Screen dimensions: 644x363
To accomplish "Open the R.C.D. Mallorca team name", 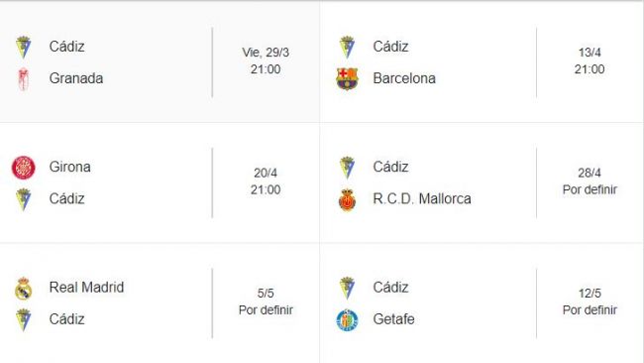I will (422, 199).
